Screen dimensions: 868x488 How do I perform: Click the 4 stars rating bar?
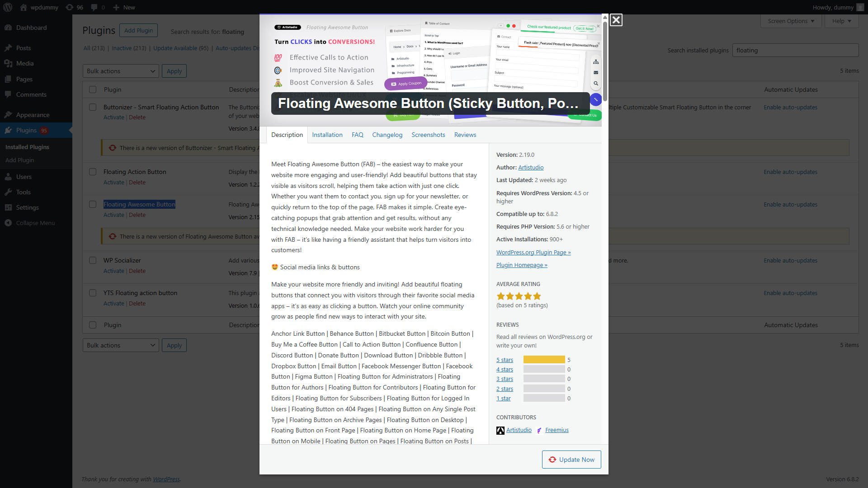(544, 369)
